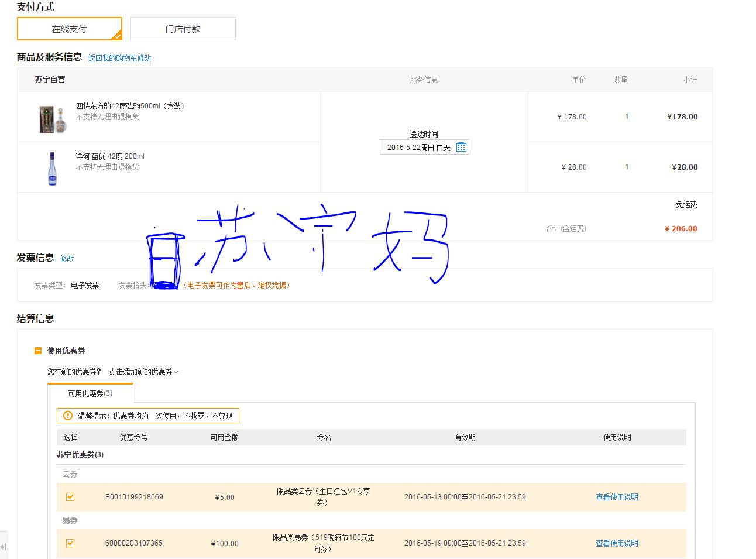Click the 有效期 table header
Viewport: 756px width, 559px height.
pos(465,437)
